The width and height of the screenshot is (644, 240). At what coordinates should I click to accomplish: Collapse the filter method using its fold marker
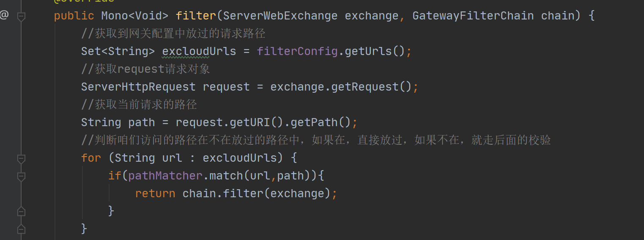coord(21,17)
